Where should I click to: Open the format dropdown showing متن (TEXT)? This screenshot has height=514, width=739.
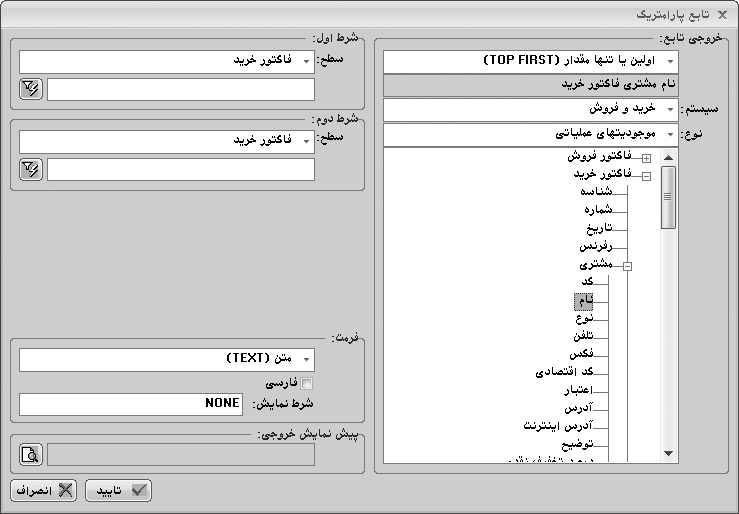(306, 359)
